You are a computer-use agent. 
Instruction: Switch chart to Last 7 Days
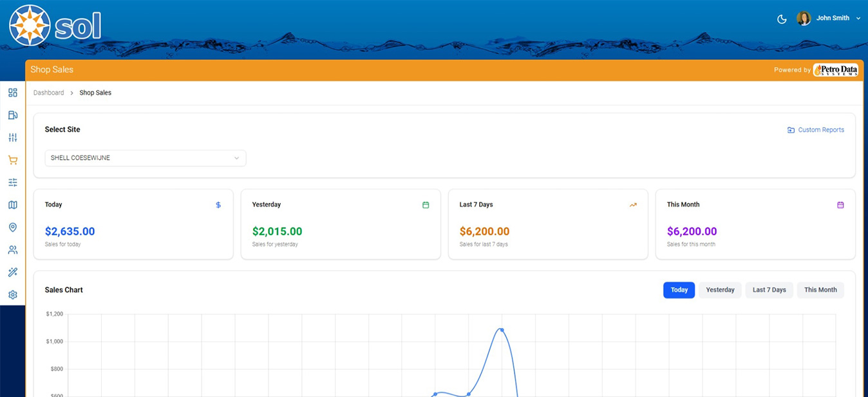click(769, 290)
